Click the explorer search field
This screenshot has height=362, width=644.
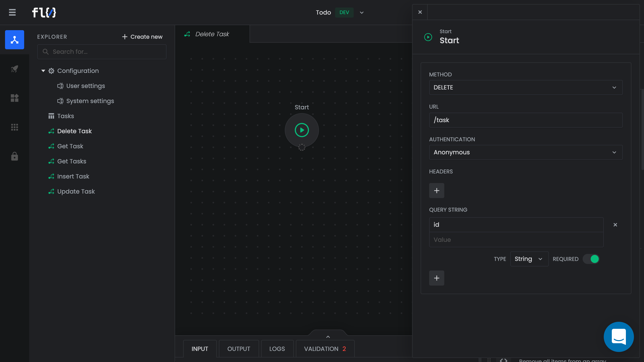(x=102, y=52)
